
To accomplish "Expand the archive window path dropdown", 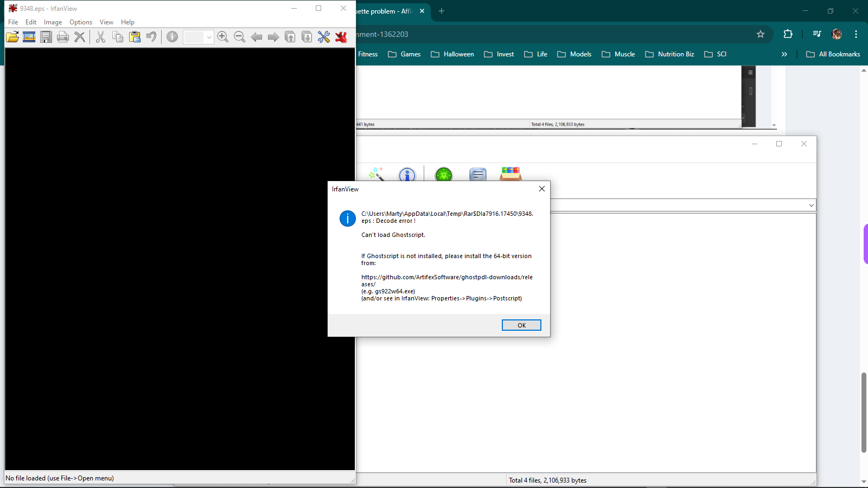I will [811, 206].
